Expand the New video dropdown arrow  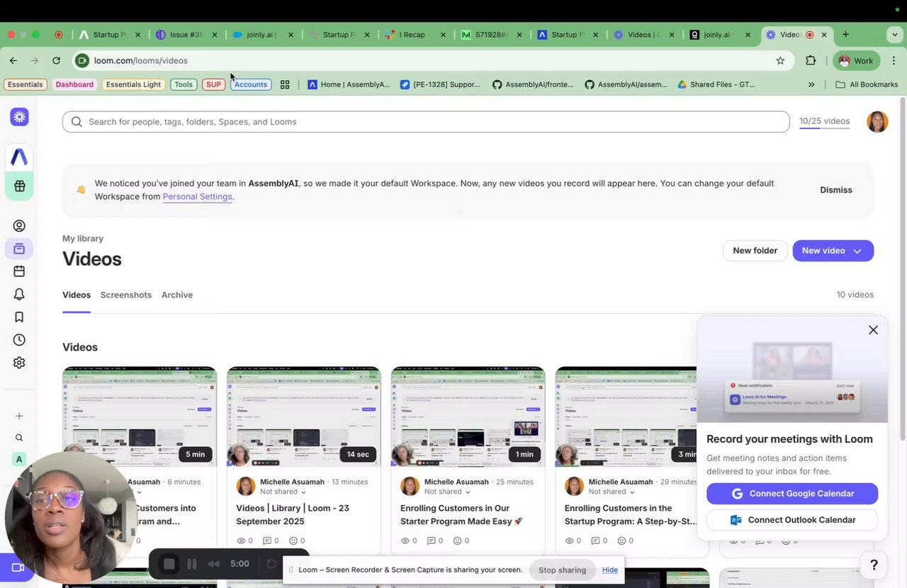pyautogui.click(x=857, y=251)
